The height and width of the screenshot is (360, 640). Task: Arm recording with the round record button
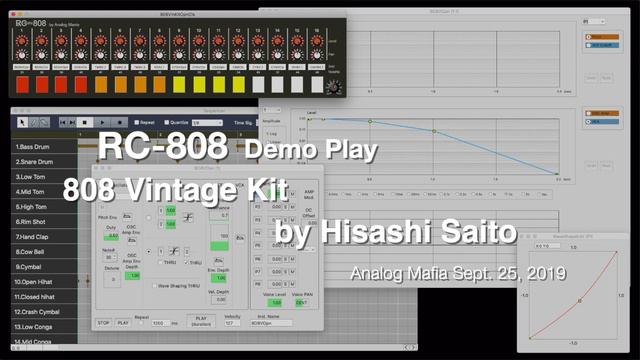(119, 122)
